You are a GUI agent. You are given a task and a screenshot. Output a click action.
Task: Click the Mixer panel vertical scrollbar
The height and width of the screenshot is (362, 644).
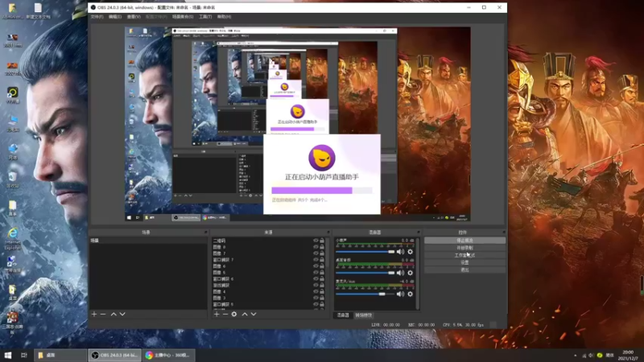pos(418,274)
